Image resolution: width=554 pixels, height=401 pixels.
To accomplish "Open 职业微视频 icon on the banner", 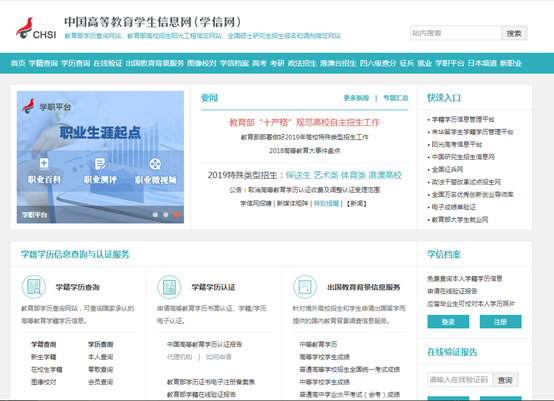I will (155, 164).
